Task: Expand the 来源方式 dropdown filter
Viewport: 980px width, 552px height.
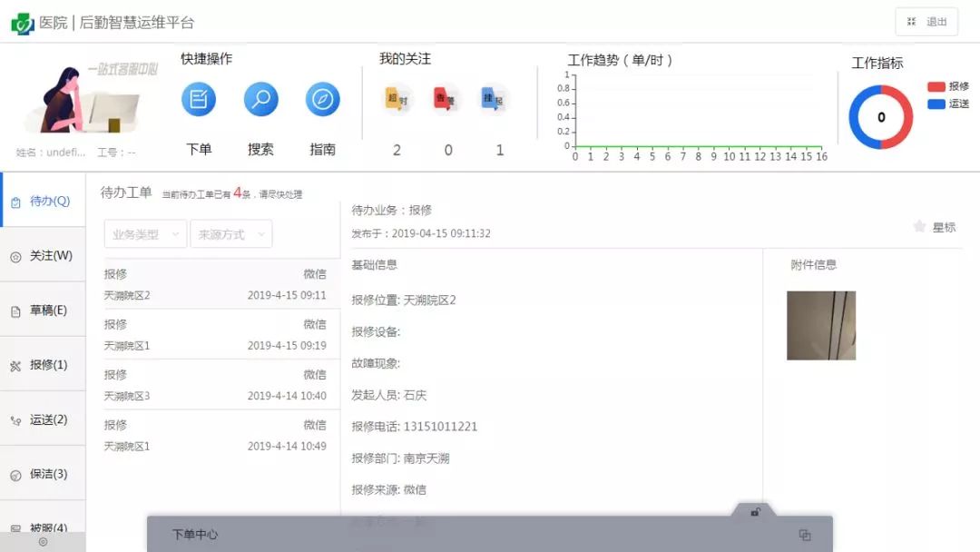Action: (233, 233)
